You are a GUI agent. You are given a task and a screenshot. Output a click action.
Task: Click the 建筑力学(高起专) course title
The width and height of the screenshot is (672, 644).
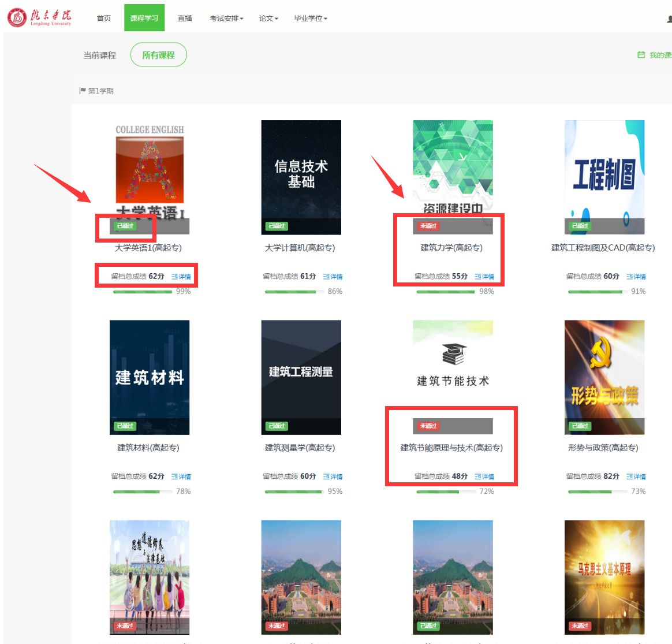tap(451, 248)
